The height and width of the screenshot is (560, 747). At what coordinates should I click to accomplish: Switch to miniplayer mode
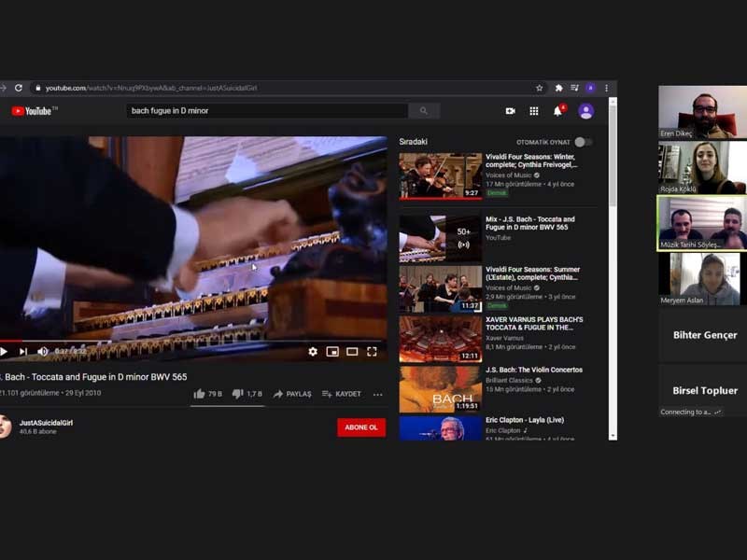click(332, 352)
